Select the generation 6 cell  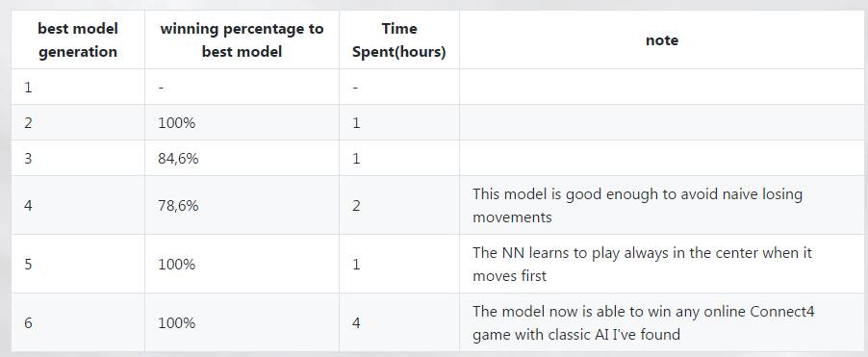pyautogui.click(x=78, y=322)
